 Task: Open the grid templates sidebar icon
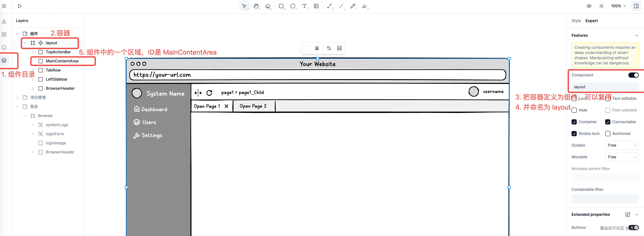(x=4, y=34)
